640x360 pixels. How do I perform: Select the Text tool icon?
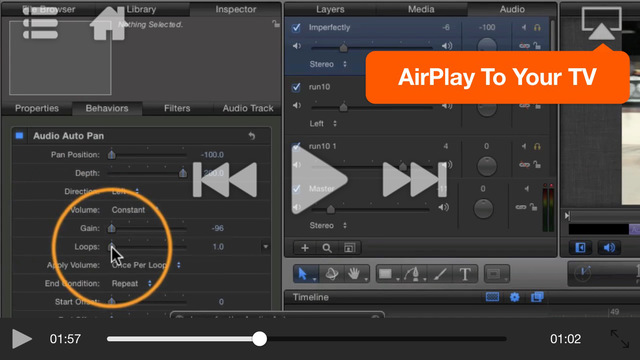465,274
